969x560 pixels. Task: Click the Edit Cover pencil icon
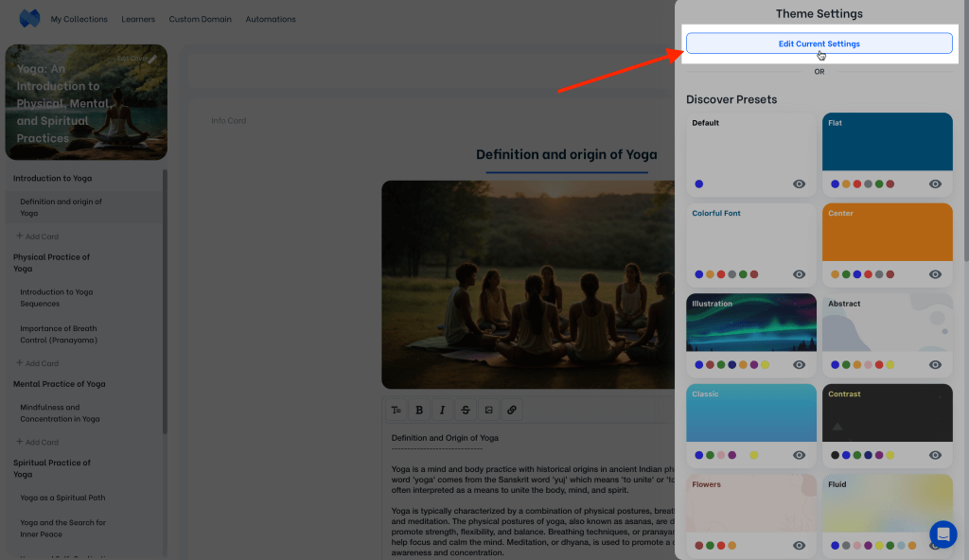[x=152, y=59]
